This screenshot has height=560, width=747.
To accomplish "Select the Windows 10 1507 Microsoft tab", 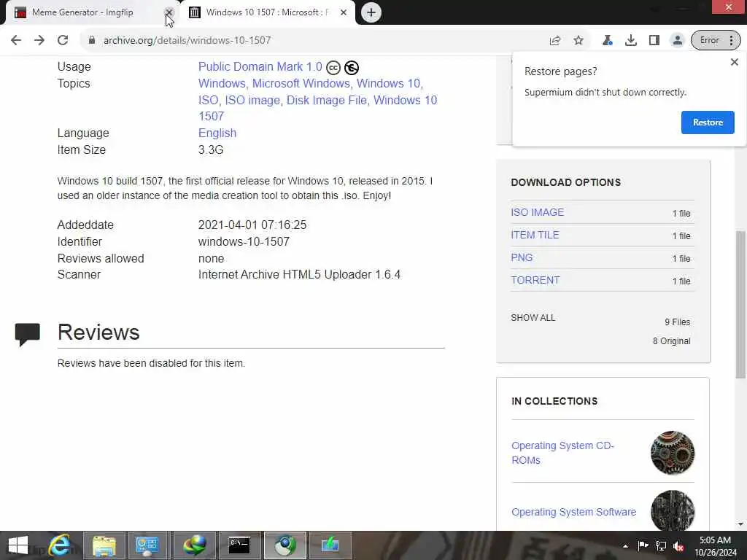I will click(x=267, y=12).
